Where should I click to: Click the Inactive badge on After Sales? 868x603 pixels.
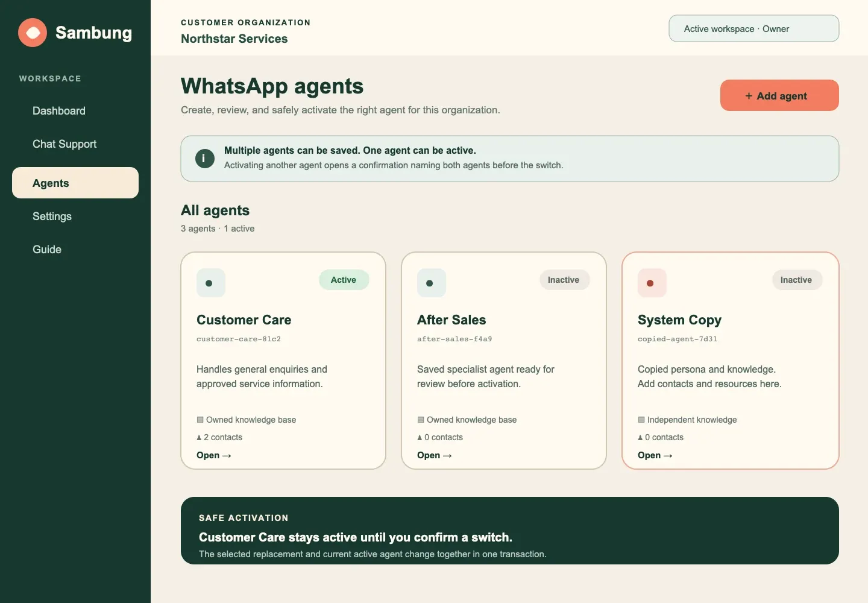[564, 280]
